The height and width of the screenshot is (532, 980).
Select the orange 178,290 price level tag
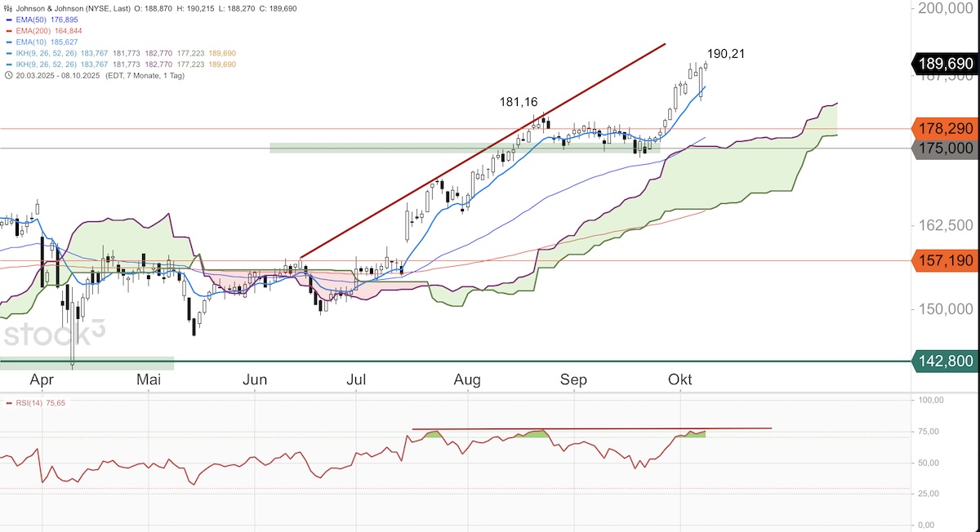point(943,129)
